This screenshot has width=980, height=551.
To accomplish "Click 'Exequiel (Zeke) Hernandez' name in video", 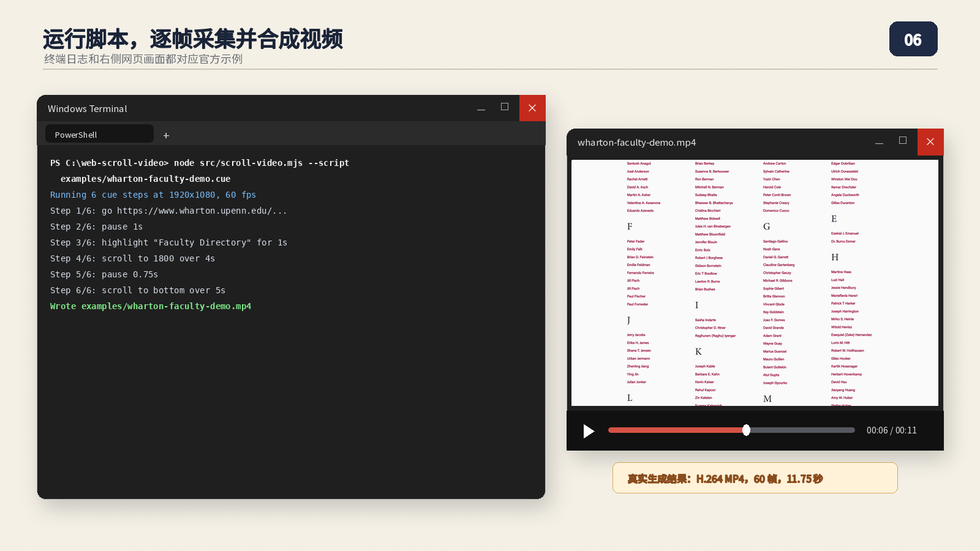I will (x=851, y=335).
